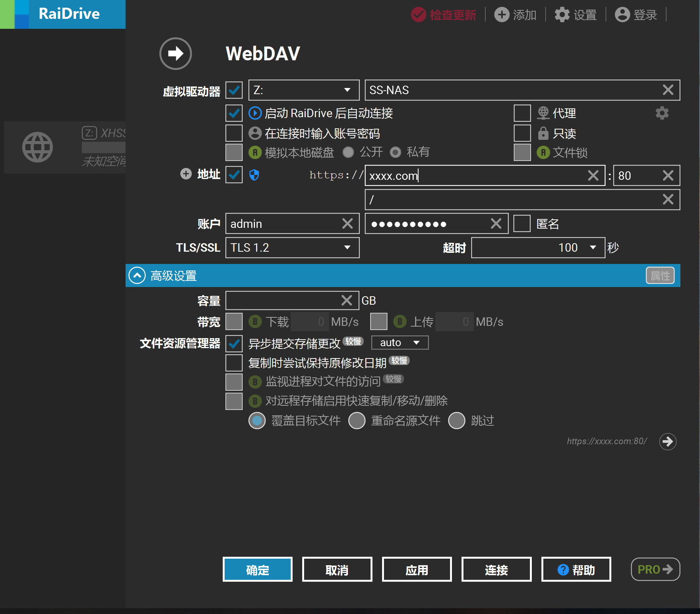The width and height of the screenshot is (700, 614).
Task: Enable 在连接时输入账号密码 checkbox
Action: pyautogui.click(x=234, y=133)
